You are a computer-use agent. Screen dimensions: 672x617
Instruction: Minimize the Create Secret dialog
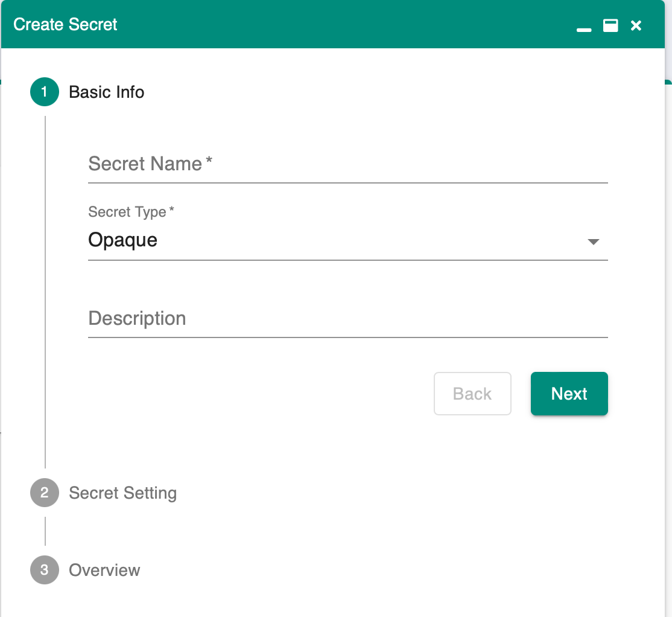584,29
